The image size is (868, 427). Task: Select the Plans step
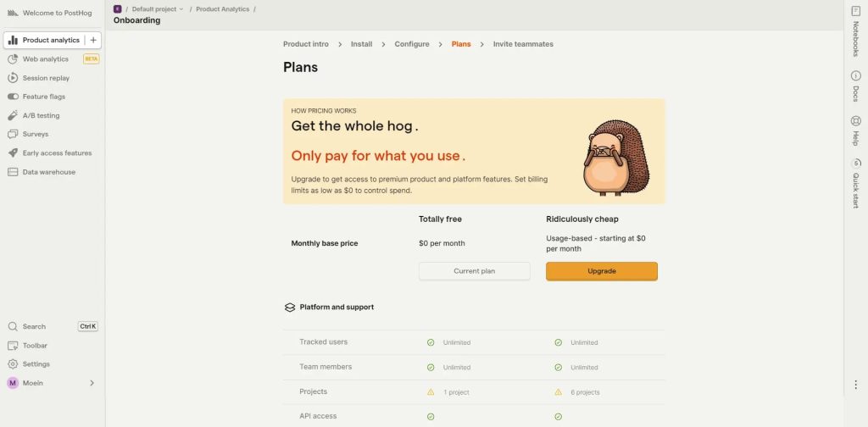tap(461, 44)
